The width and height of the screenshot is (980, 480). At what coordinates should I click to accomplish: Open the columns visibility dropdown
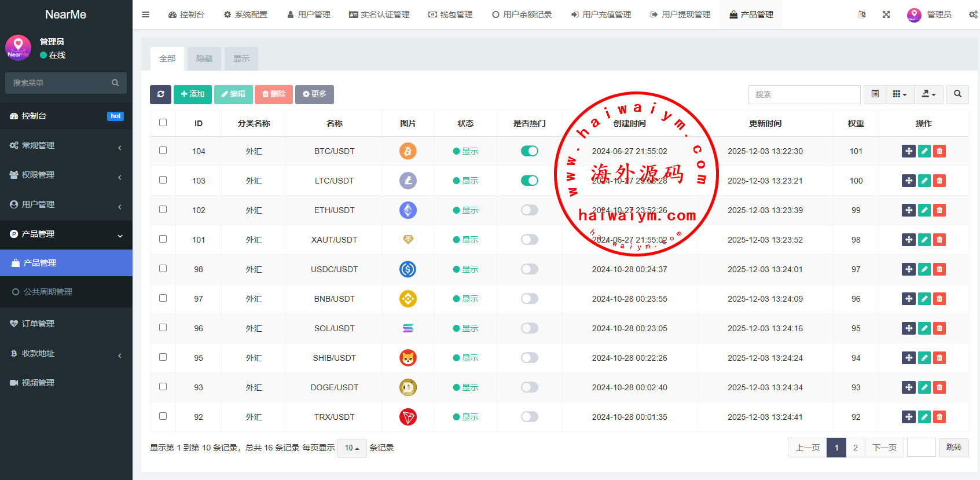(x=900, y=94)
